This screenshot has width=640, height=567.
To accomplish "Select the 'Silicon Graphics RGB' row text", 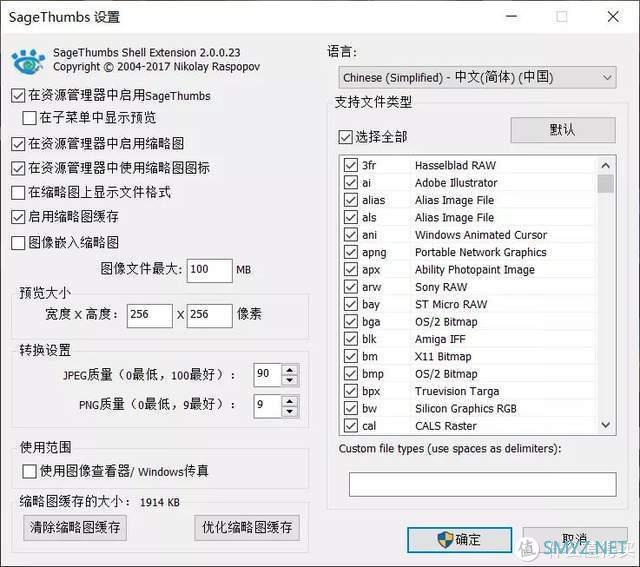I will click(466, 409).
